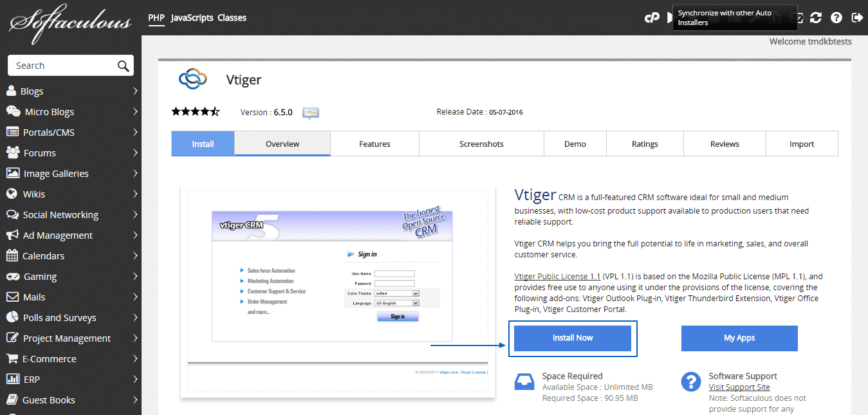Select PHP in the top menu
This screenshot has width=868, height=415.
(x=156, y=18)
